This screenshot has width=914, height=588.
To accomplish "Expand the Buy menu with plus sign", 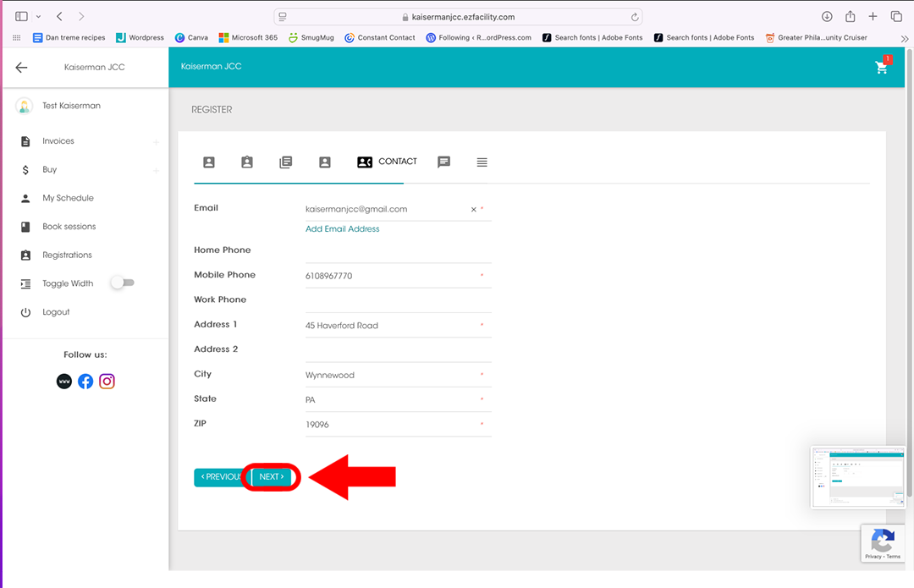I will coord(156,171).
